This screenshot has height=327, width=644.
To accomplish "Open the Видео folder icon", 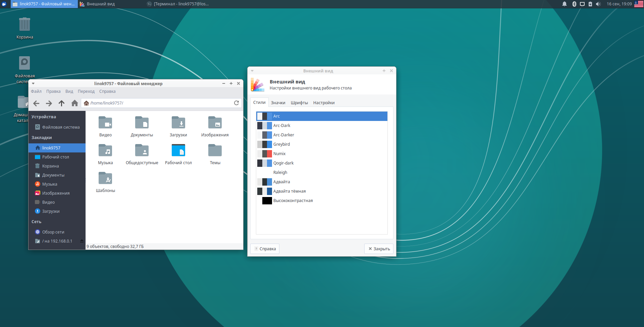I will 105,123.
